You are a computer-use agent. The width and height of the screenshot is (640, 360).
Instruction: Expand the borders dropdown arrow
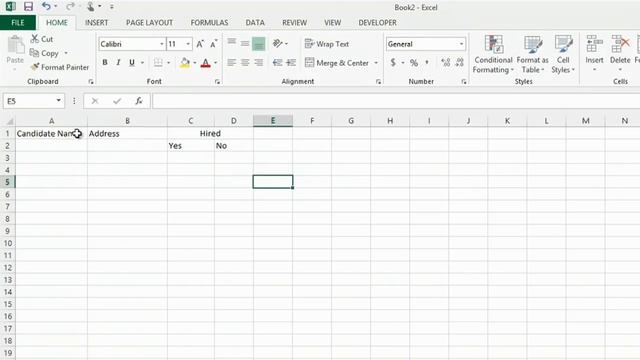click(x=168, y=62)
